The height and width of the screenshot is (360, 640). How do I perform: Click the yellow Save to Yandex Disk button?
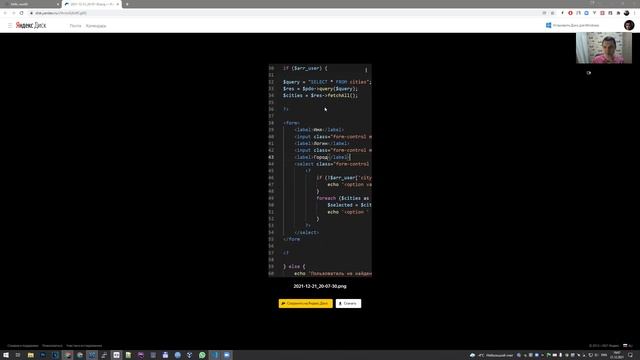306,303
